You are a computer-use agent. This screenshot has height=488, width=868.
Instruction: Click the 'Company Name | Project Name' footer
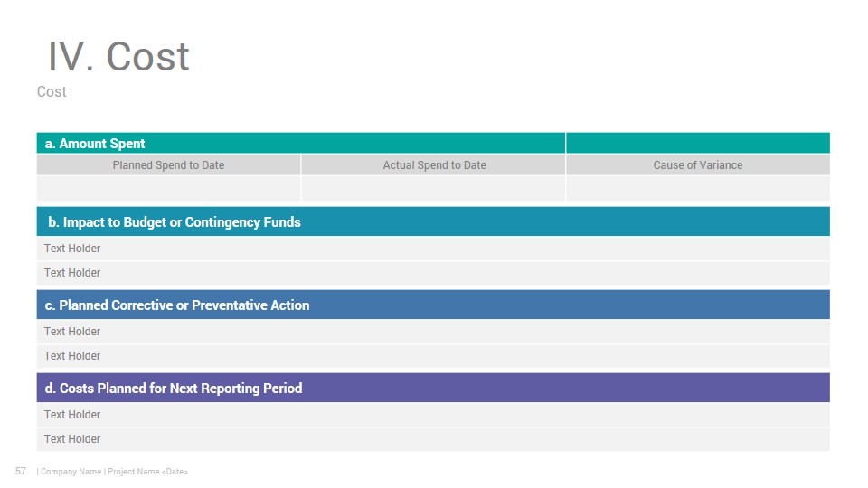point(112,472)
